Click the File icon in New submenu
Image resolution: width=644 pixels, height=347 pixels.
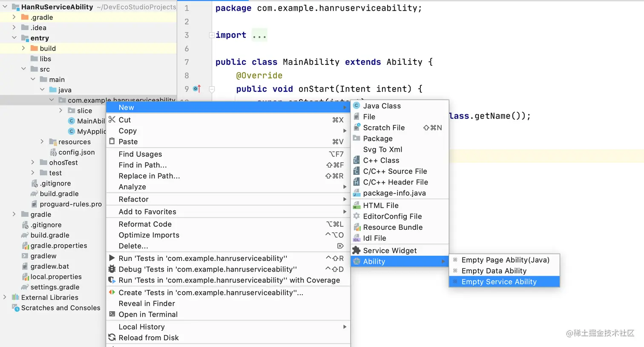[356, 116]
